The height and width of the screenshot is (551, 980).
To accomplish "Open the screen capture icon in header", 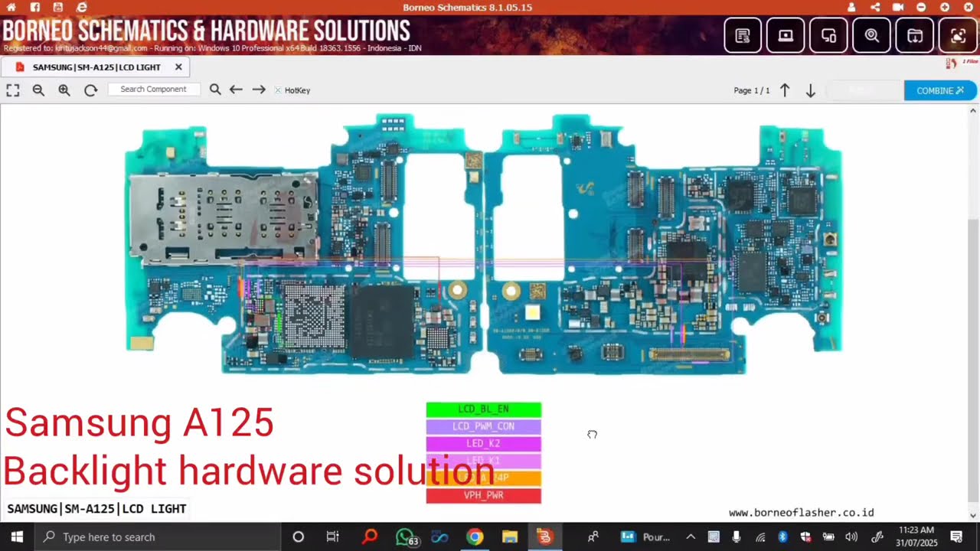I will click(958, 35).
